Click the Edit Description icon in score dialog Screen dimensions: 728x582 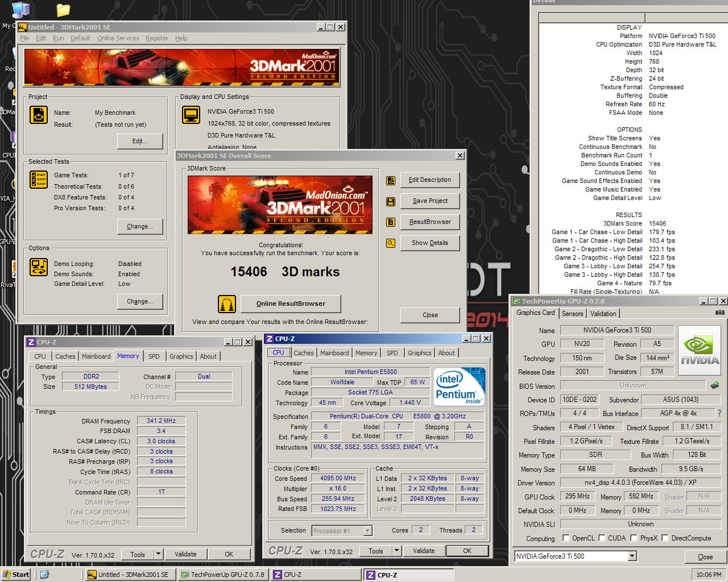tap(391, 180)
